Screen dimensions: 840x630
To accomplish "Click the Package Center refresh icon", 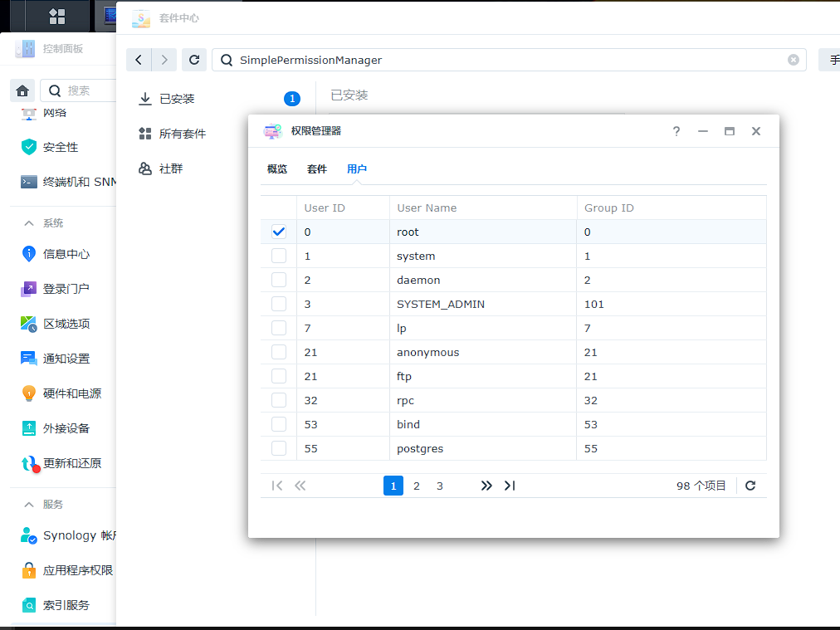I will click(x=194, y=60).
